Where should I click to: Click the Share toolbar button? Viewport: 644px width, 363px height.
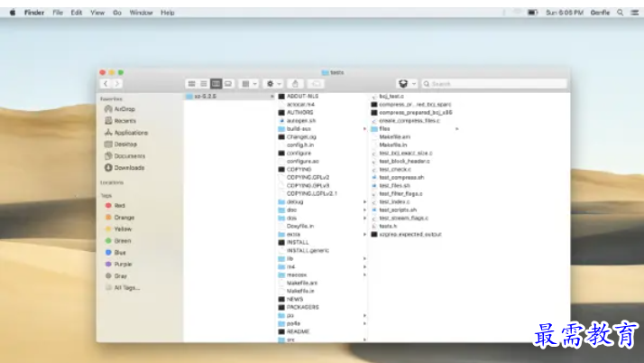click(295, 84)
